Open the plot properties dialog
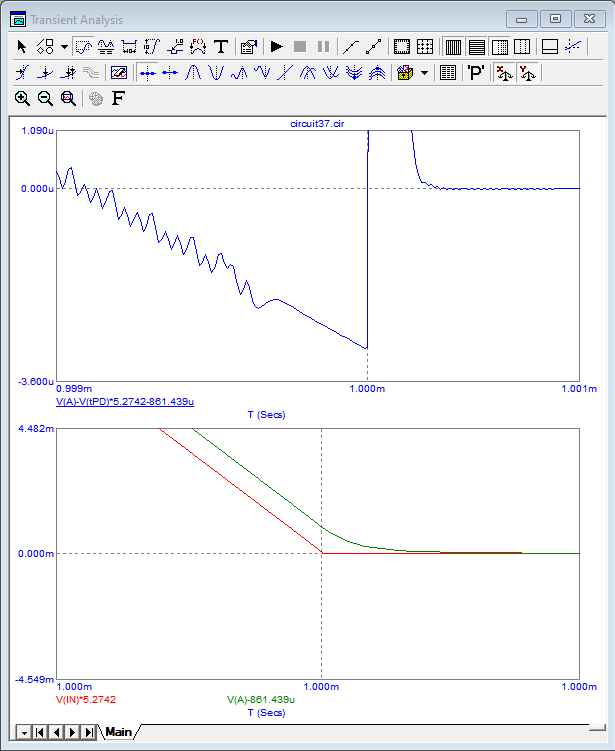This screenshot has height=751, width=615. tap(249, 46)
